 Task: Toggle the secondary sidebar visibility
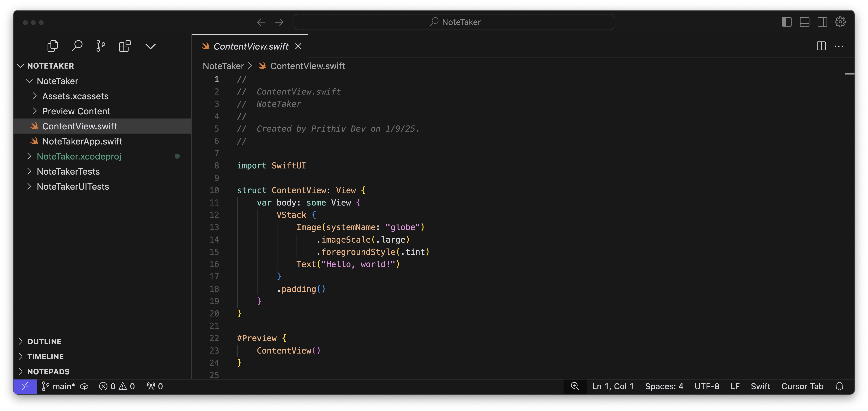[x=822, y=22]
